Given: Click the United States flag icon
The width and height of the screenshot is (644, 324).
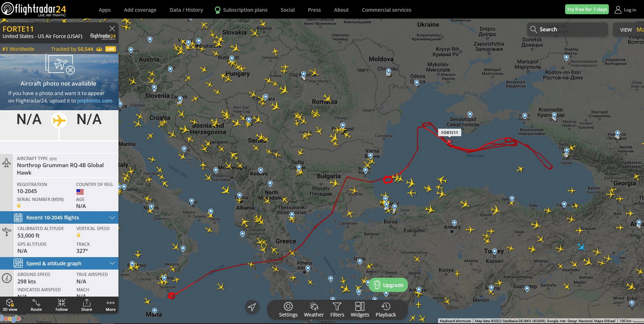Looking at the screenshot, I should point(80,192).
